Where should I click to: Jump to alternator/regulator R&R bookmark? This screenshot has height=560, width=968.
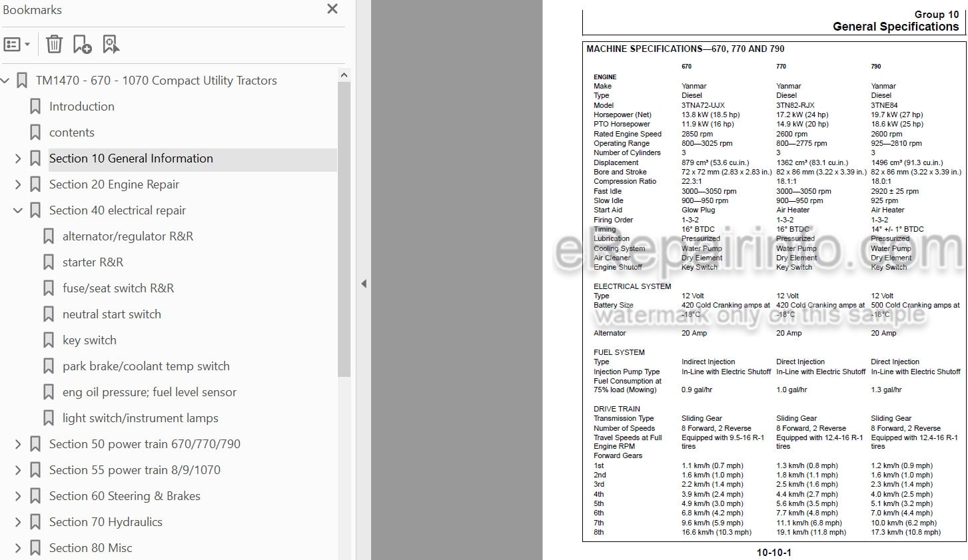pyautogui.click(x=128, y=236)
